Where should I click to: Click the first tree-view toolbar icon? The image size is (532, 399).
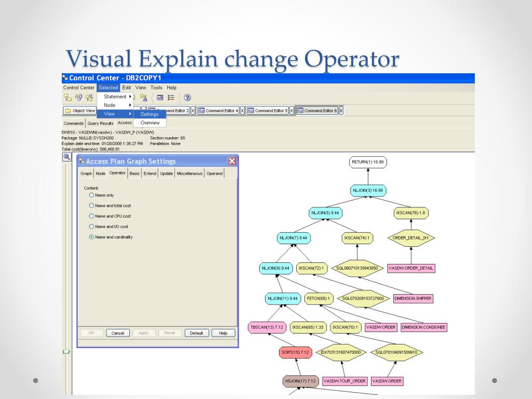pos(68,98)
